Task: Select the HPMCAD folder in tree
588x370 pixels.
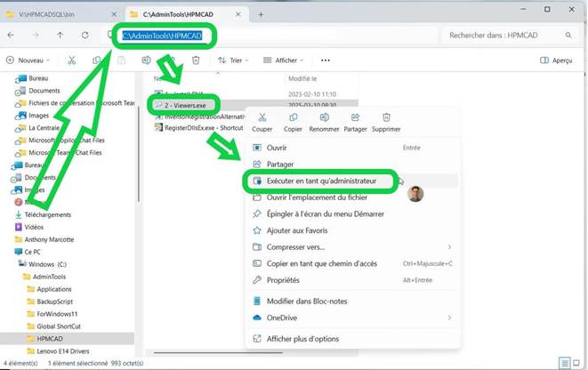Action: click(x=50, y=339)
